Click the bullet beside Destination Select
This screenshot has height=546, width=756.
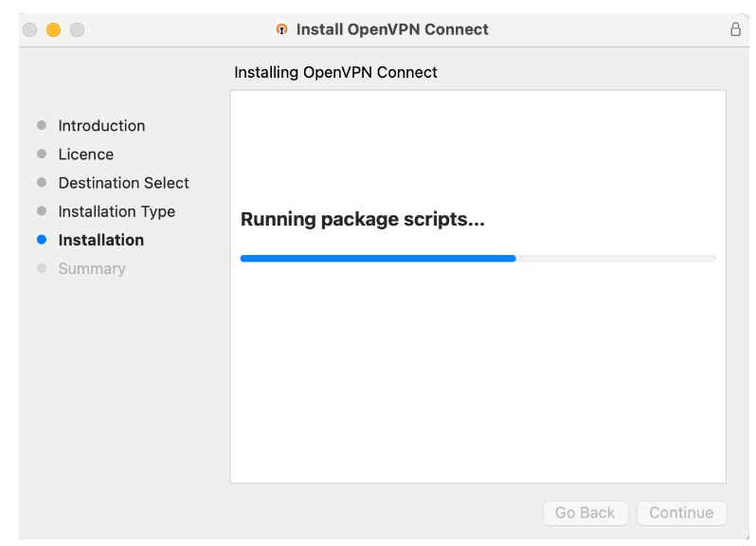click(41, 182)
